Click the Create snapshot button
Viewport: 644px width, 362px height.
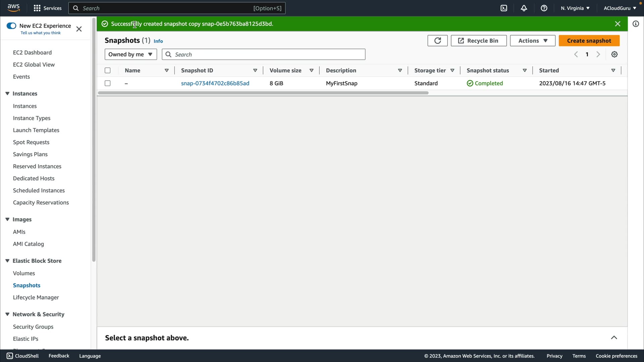tap(589, 41)
